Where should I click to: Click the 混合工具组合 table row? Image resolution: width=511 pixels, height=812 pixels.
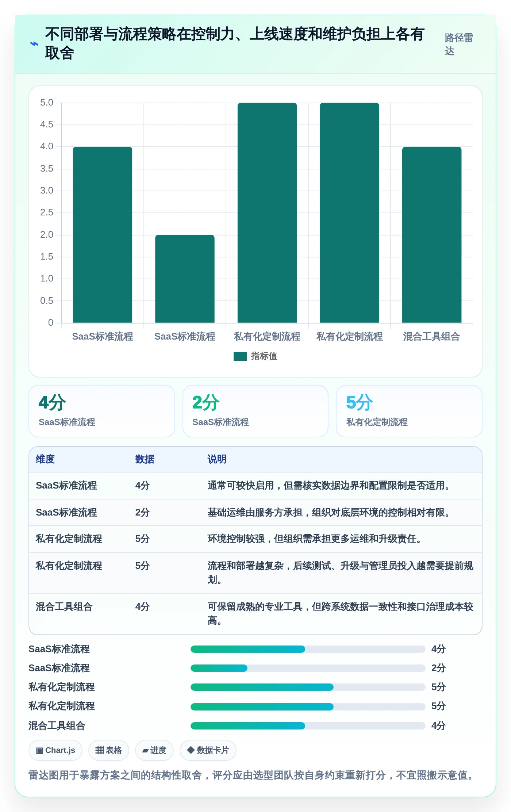pyautogui.click(x=255, y=614)
